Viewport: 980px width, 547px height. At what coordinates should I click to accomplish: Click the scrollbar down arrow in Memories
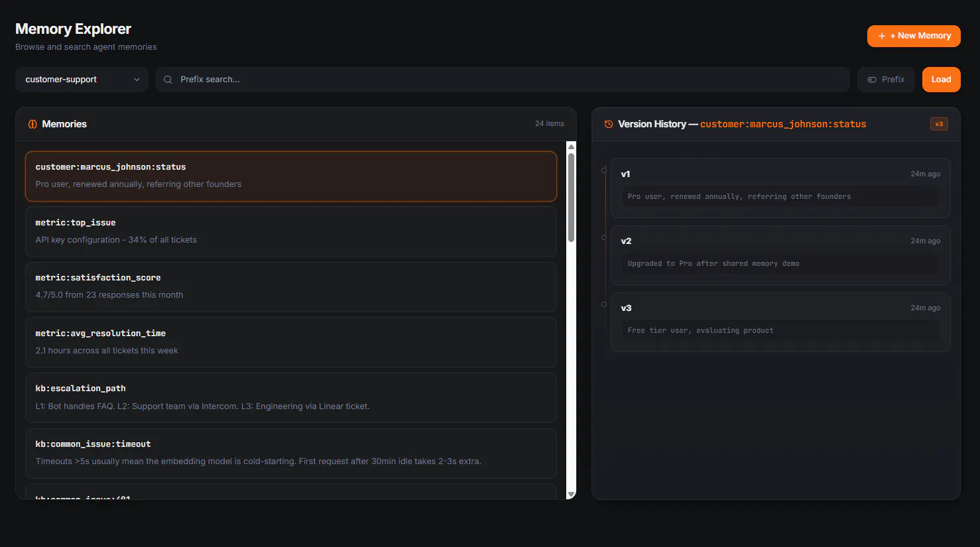571,494
